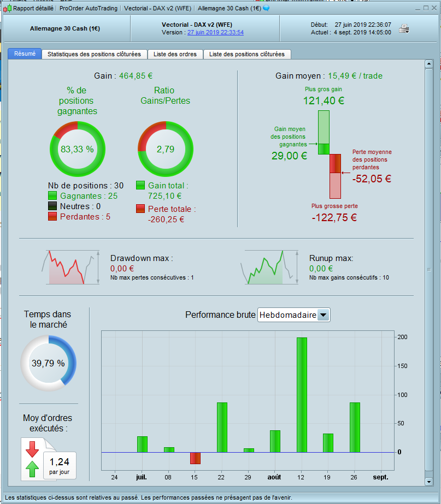Click the blue chat bubble icon in title
Image resolution: width=441 pixels, height=504 pixels.
point(266,8)
